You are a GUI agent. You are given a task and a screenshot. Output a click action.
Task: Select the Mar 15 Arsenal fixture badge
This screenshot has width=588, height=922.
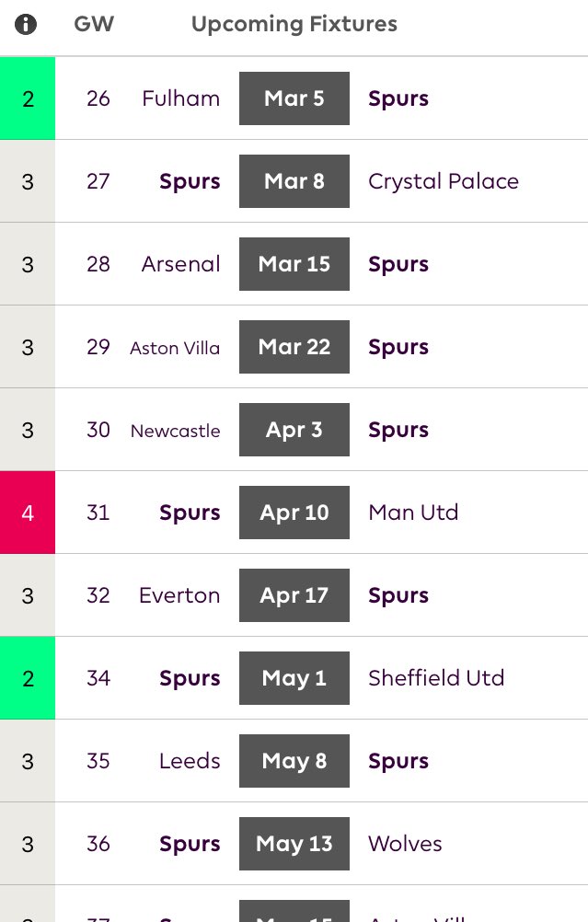(294, 264)
